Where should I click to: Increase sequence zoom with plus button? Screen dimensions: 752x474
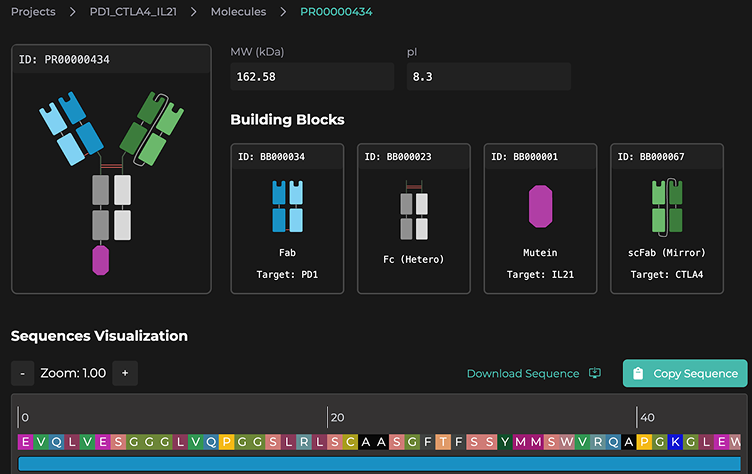[x=125, y=373]
